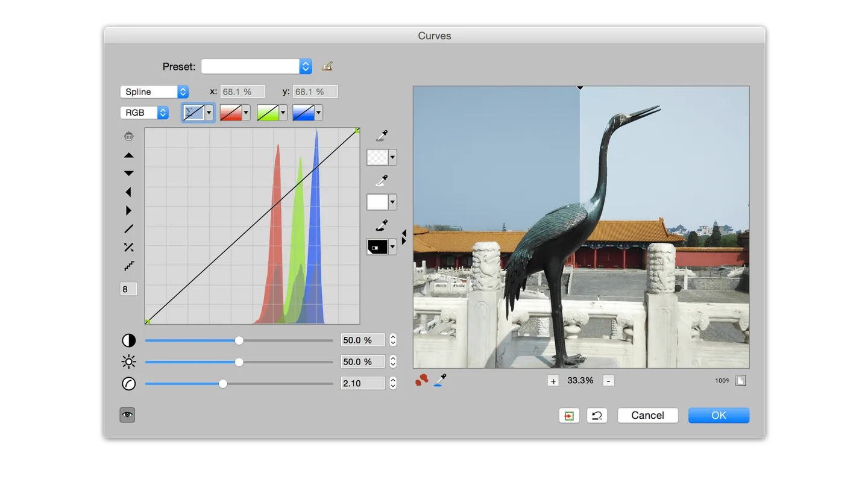Click the contrast value stepper arrows
Image resolution: width=868 pixels, height=482 pixels.
393,340
